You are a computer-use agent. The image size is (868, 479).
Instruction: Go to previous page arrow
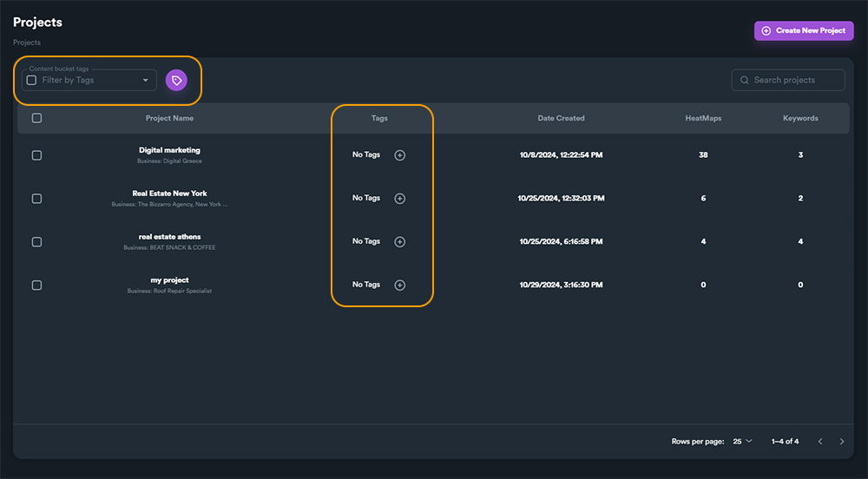tap(820, 442)
